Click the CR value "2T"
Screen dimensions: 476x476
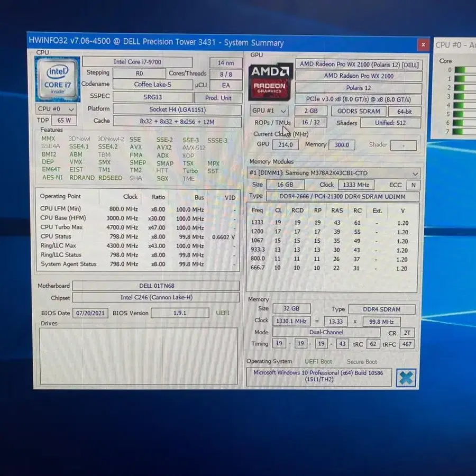407,333
